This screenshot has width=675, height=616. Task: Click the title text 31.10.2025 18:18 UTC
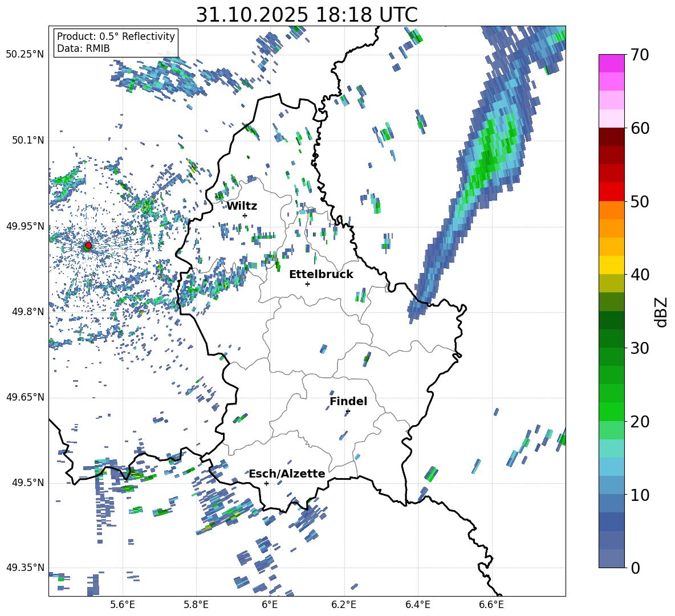(x=307, y=15)
